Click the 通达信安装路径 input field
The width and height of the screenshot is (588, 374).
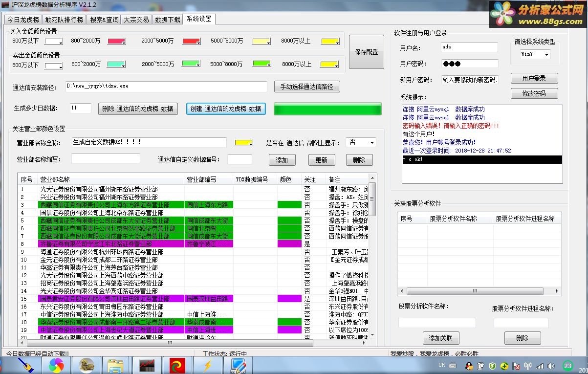(166, 87)
